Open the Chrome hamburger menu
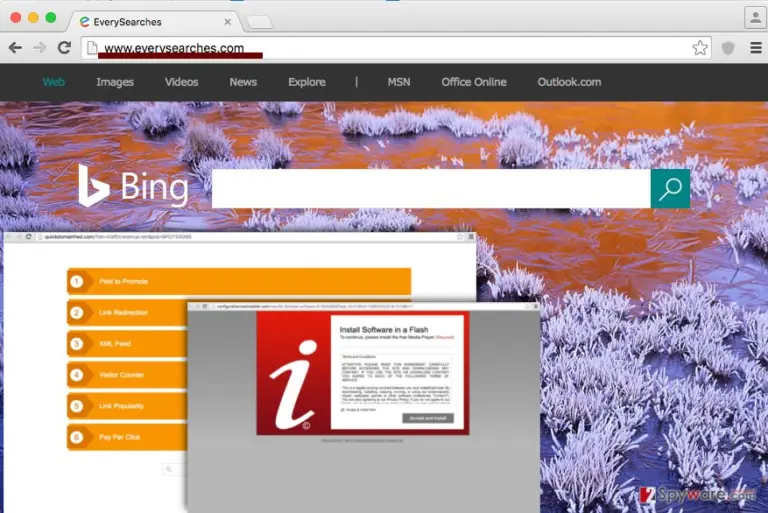The width and height of the screenshot is (768, 513). [x=756, y=48]
